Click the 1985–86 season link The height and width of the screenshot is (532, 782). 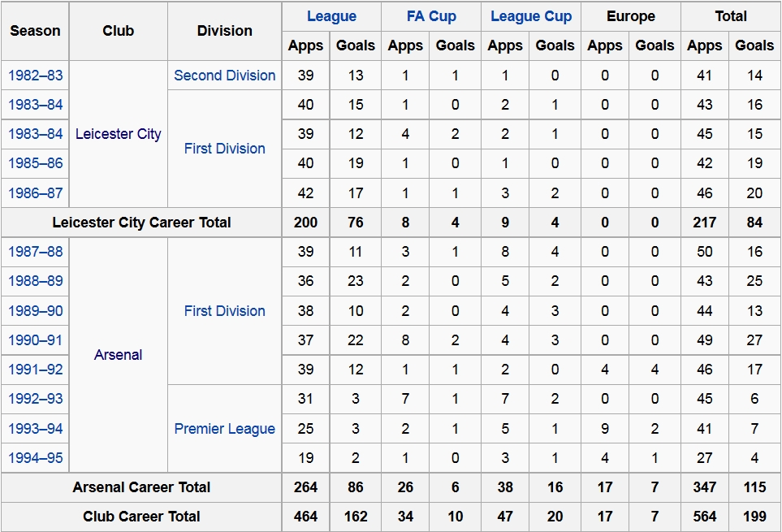point(36,163)
